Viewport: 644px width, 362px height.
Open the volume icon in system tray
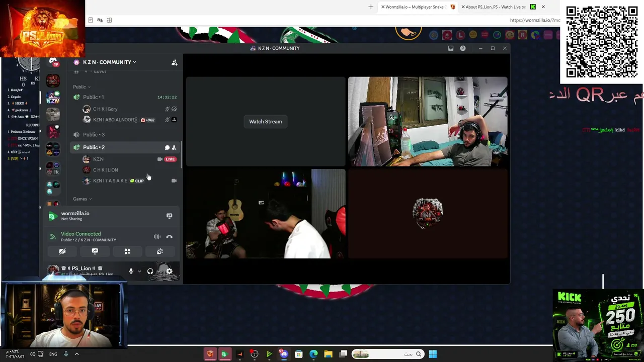click(x=32, y=354)
